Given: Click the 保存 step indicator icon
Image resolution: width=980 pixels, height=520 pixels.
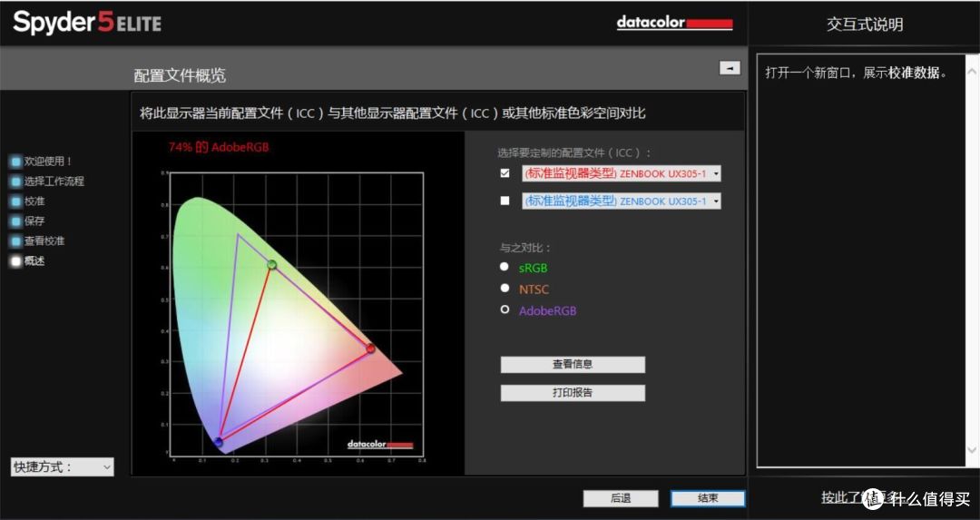Looking at the screenshot, I should [x=16, y=221].
